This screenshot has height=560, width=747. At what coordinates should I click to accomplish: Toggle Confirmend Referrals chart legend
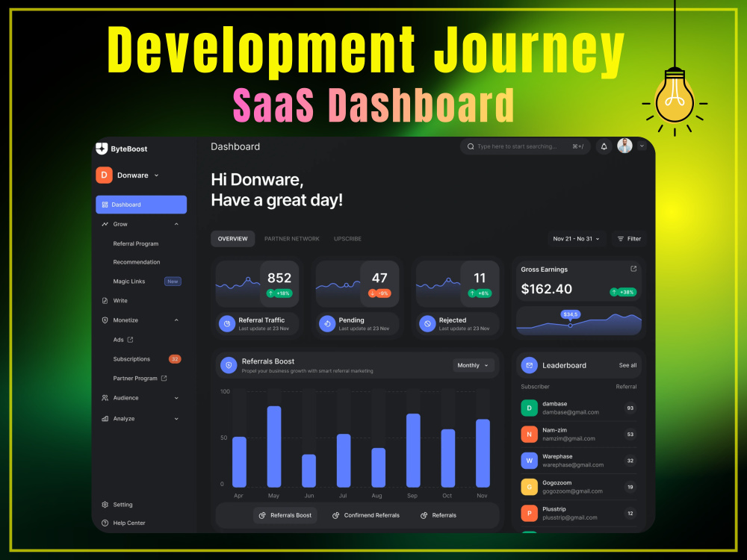pyautogui.click(x=366, y=515)
